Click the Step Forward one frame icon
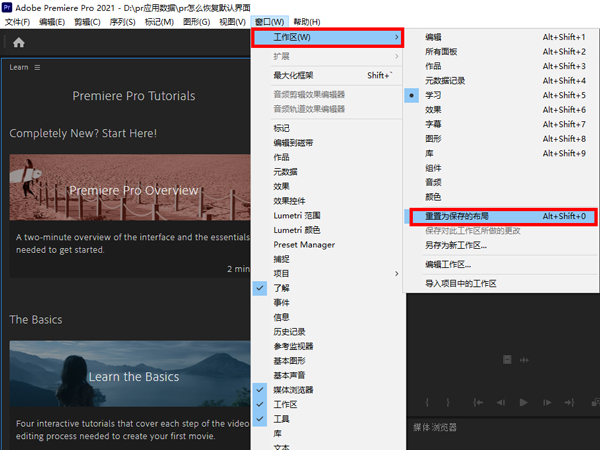The height and width of the screenshot is (450, 600). coord(546,402)
